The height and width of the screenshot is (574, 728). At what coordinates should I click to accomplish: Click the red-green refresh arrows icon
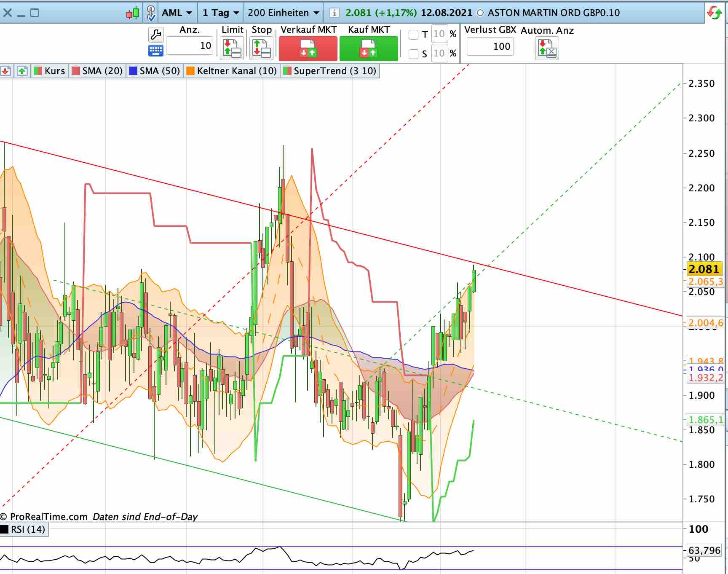click(714, 13)
